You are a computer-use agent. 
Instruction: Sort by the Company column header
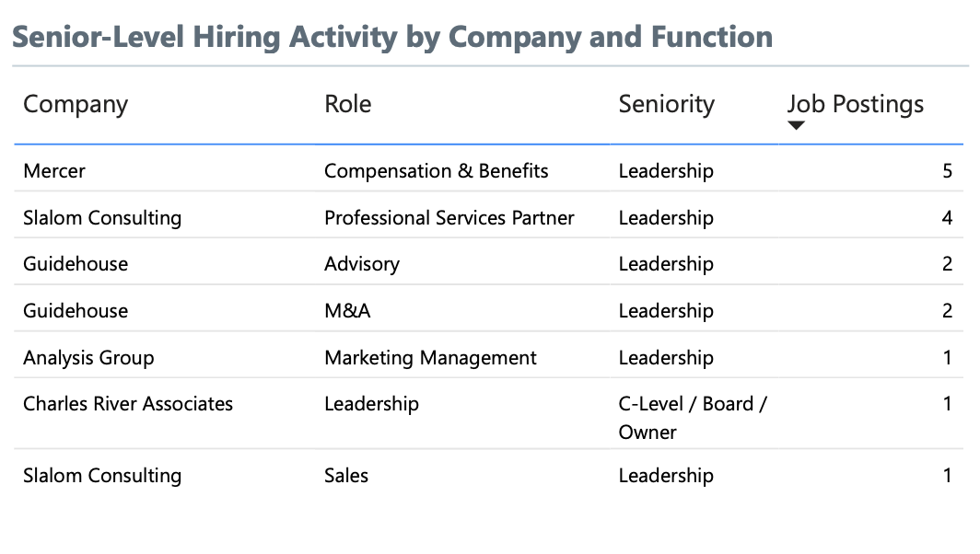(76, 104)
